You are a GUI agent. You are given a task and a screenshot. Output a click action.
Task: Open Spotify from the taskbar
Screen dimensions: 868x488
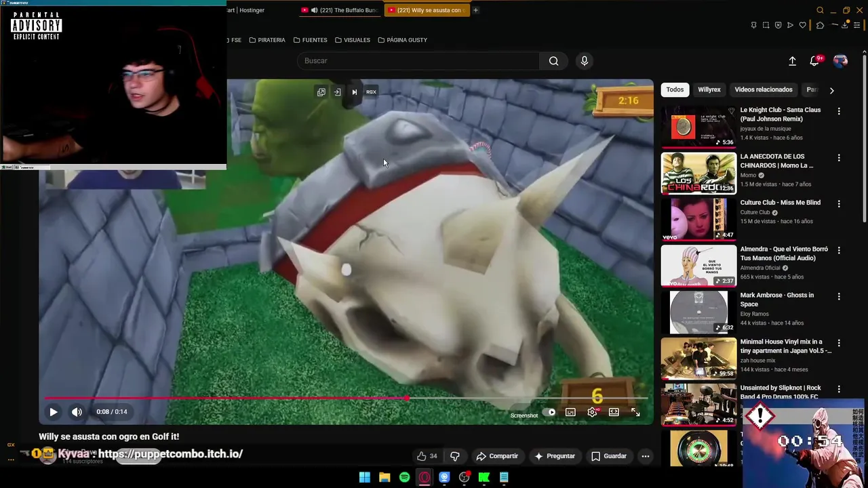click(x=404, y=477)
